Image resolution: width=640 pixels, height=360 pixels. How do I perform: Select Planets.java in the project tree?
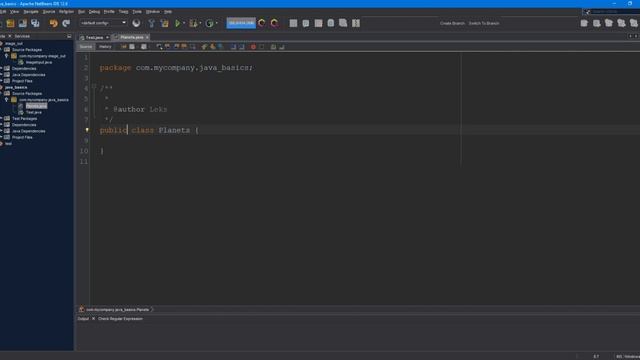pyautogui.click(x=36, y=106)
